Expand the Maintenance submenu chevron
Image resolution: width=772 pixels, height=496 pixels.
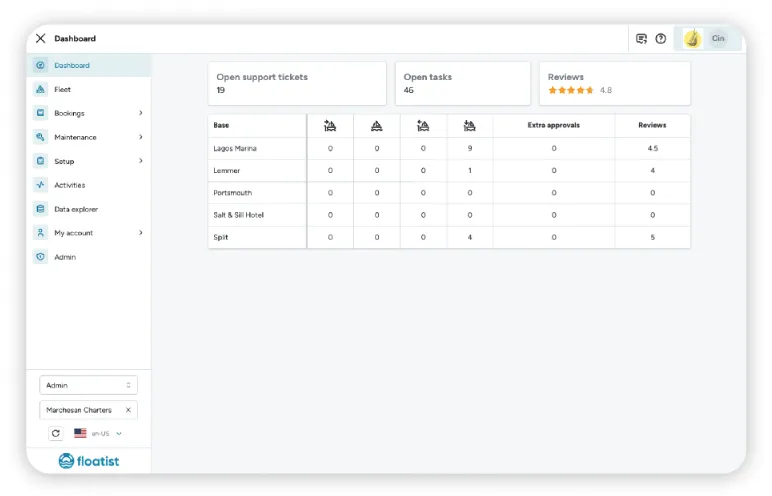(141, 137)
